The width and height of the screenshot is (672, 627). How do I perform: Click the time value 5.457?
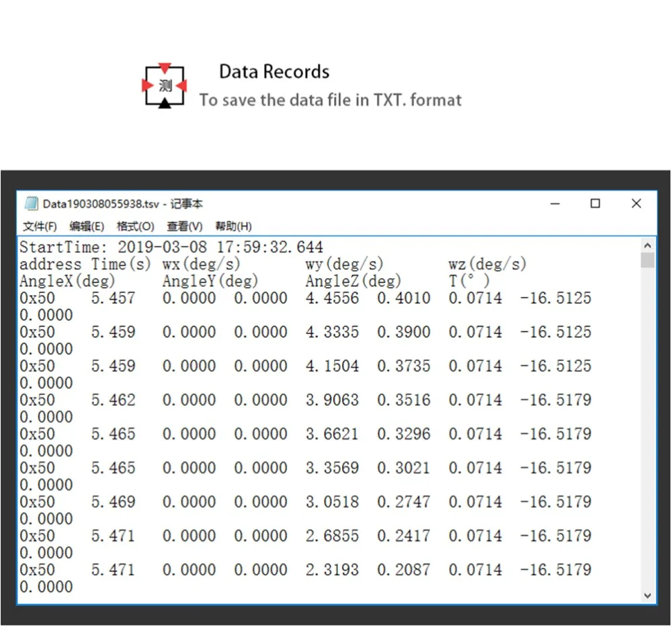tap(113, 298)
